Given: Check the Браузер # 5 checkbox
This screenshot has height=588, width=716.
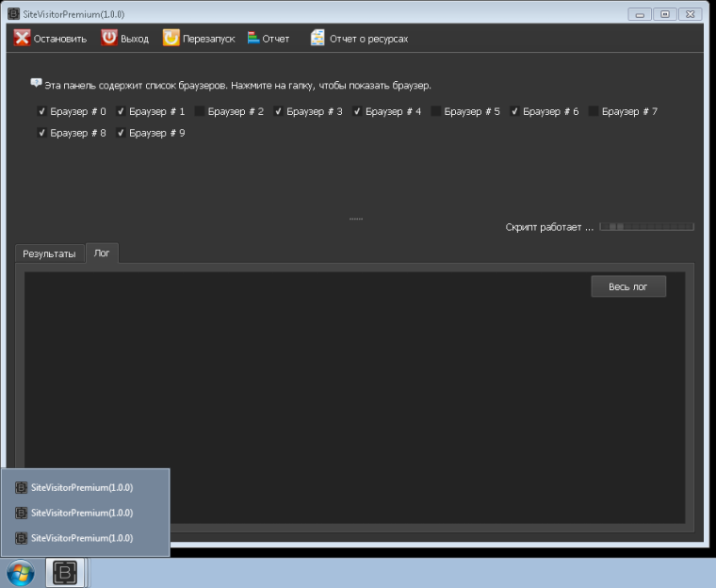Looking at the screenshot, I should [x=436, y=111].
